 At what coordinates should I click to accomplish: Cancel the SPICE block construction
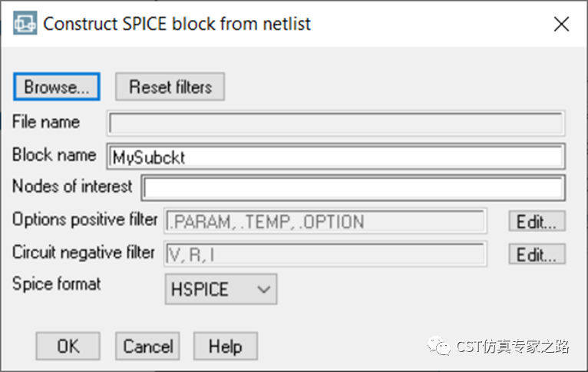click(x=147, y=346)
